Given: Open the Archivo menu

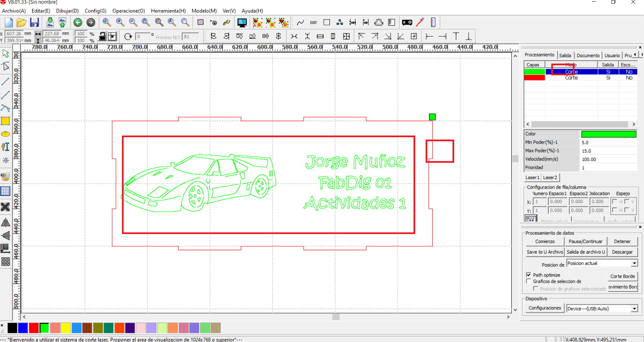Looking at the screenshot, I should point(14,11).
